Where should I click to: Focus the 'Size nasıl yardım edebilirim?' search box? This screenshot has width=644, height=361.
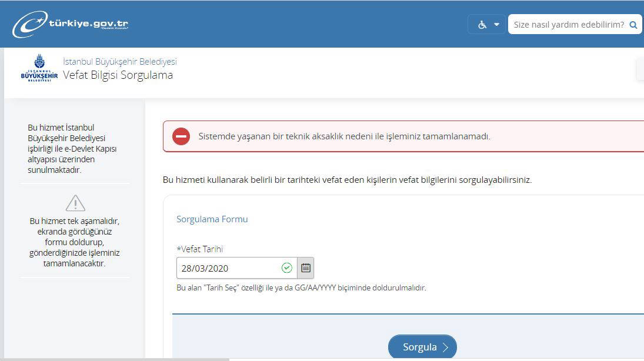pos(568,25)
